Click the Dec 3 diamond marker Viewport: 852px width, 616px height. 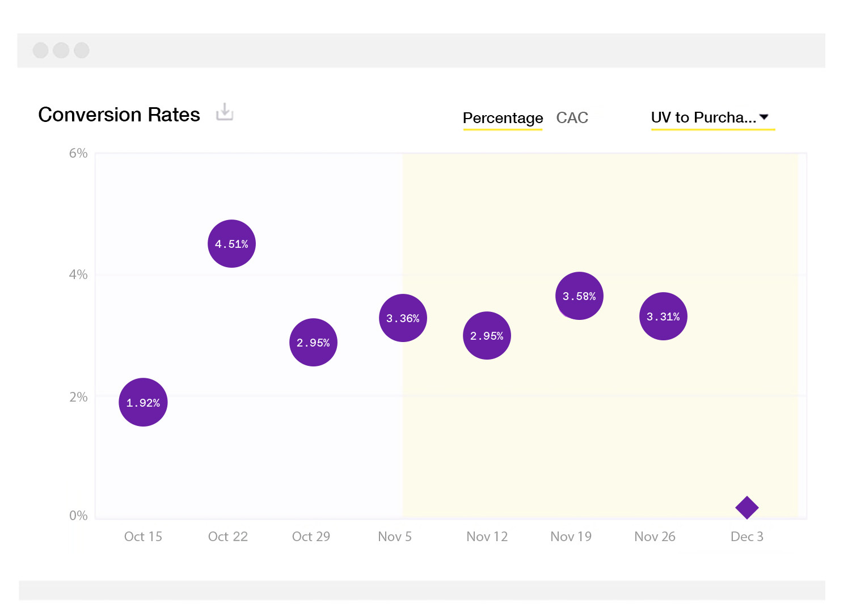746,508
